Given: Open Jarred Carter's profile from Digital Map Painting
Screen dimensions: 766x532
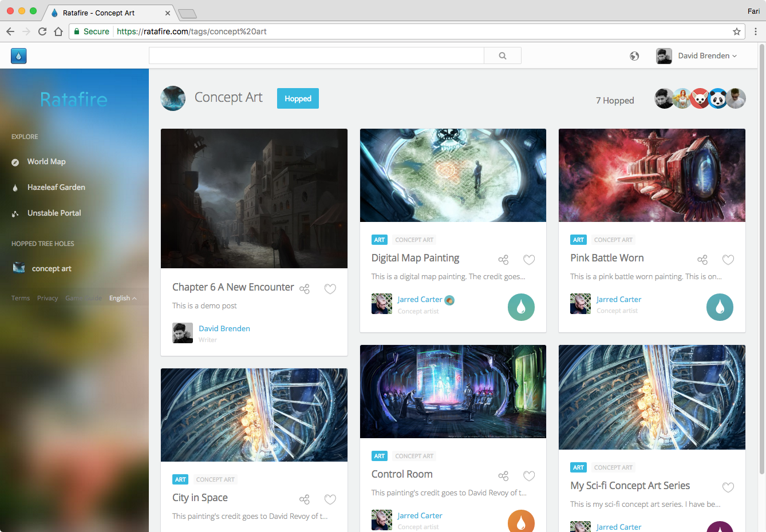Looking at the screenshot, I should (420, 299).
